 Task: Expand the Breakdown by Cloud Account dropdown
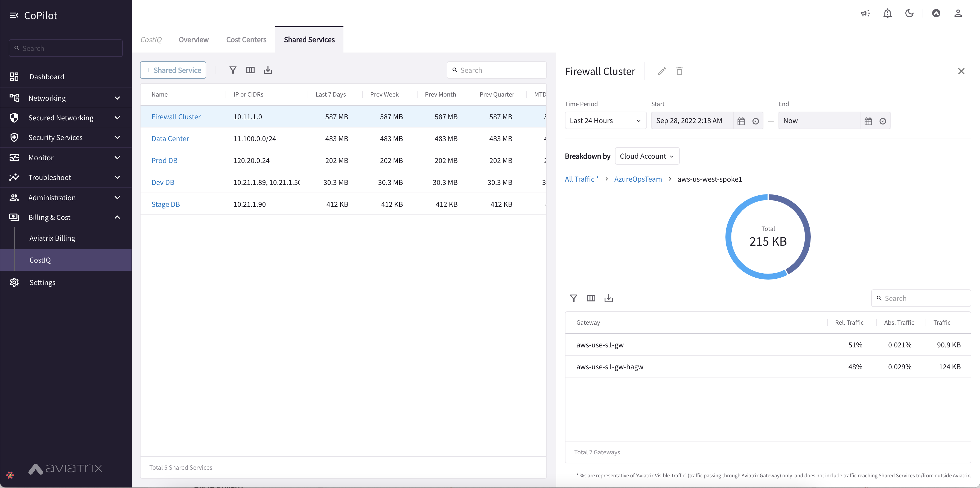647,156
